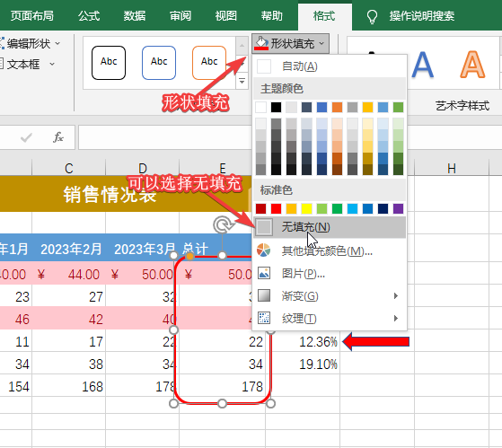Click the 操作说明搜索 search box
502x448 pixels.
click(422, 15)
